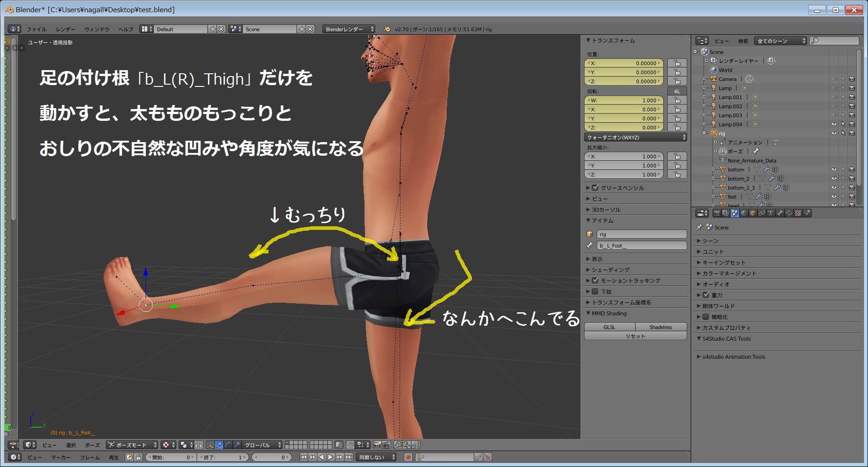Toggle renderability camera icon for Camera row
The height and width of the screenshot is (467, 868).
(x=852, y=79)
